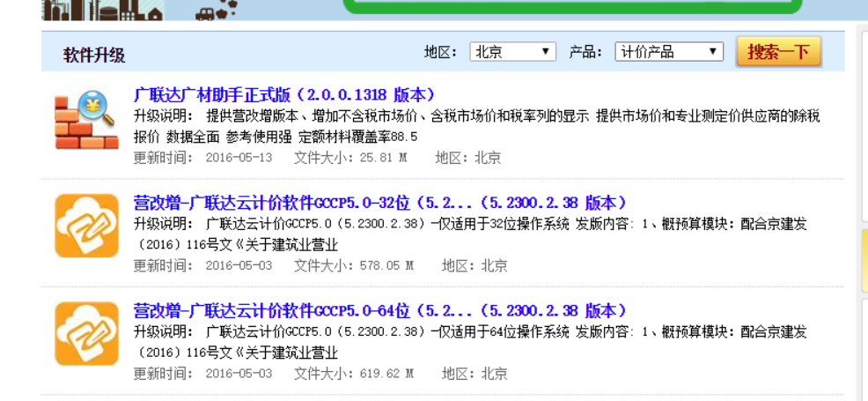Click the orange cloud icon for GCCP5.0-32位
The width and height of the screenshot is (868, 401).
[x=86, y=226]
